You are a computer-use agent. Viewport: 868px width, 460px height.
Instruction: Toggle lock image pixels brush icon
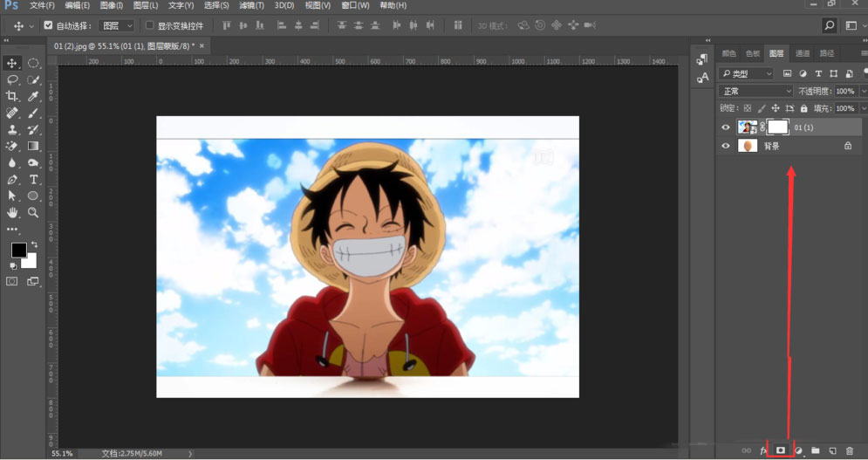point(762,108)
